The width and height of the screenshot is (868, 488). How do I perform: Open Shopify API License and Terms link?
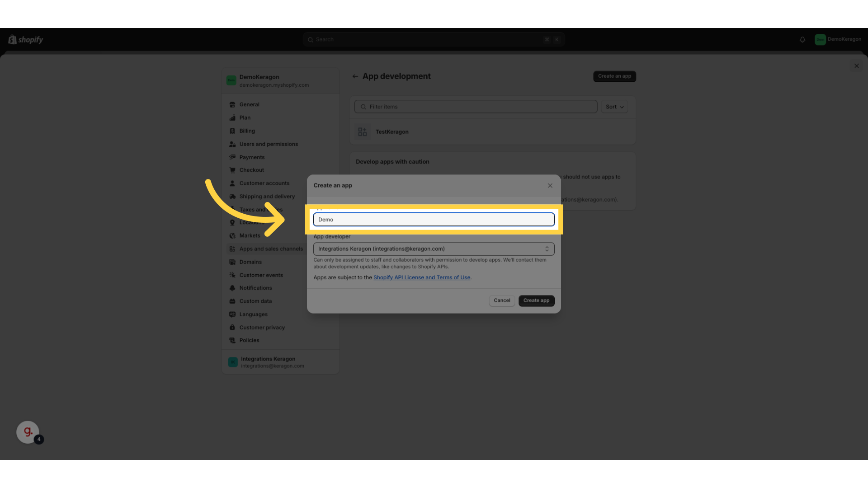point(422,278)
